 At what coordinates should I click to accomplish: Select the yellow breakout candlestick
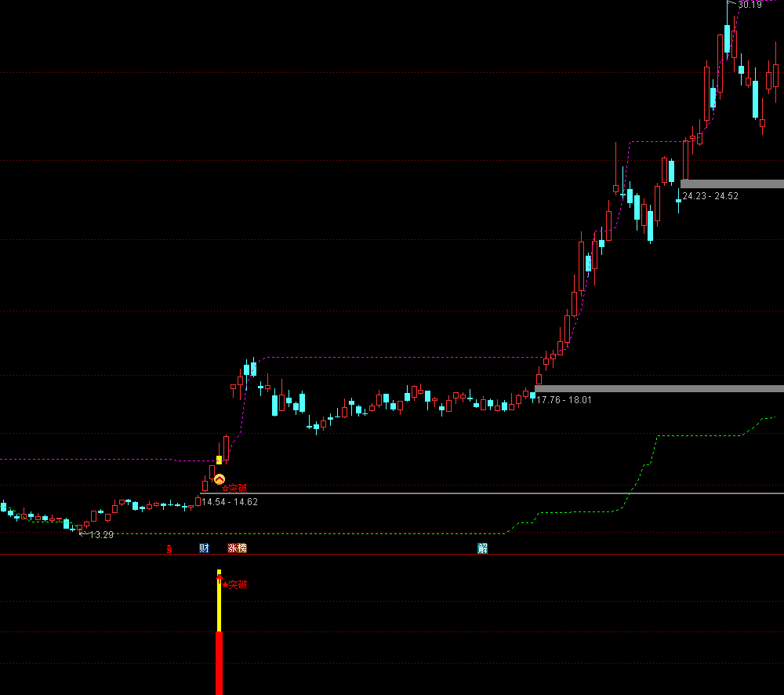220,460
